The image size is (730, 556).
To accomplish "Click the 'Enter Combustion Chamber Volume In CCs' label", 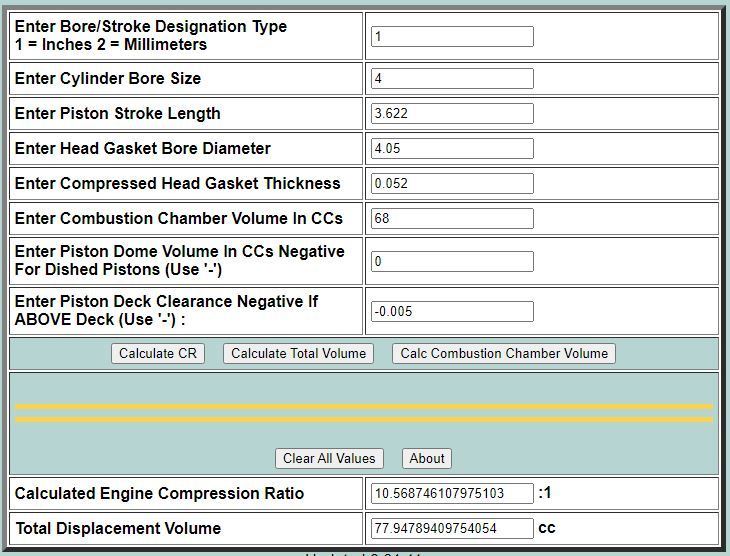I will point(178,218).
